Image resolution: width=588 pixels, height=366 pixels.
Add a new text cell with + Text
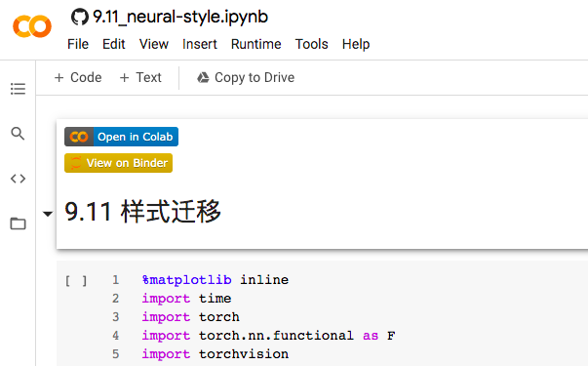[140, 77]
